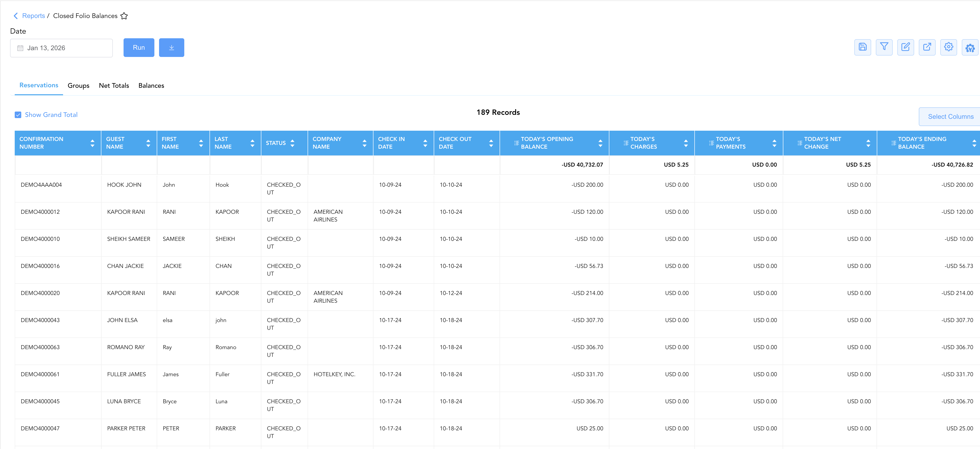Favorite Closed Folio Balances with star icon

coord(124,16)
